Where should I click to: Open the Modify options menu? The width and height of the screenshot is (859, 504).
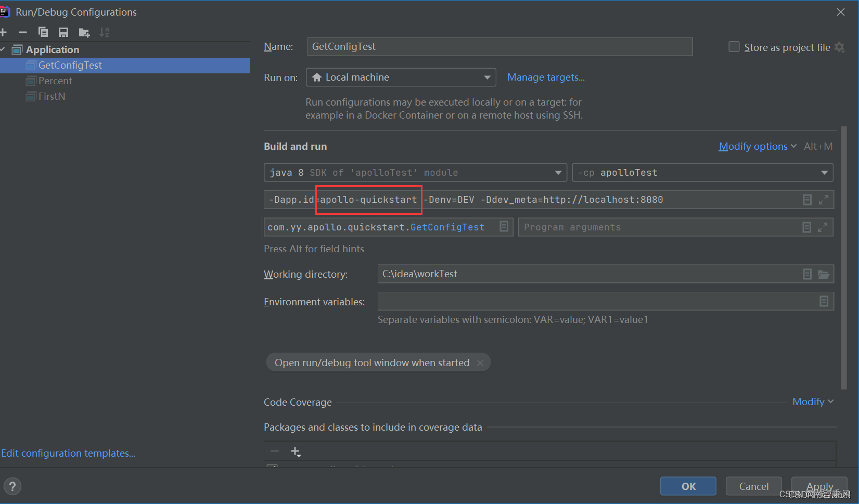[757, 147]
